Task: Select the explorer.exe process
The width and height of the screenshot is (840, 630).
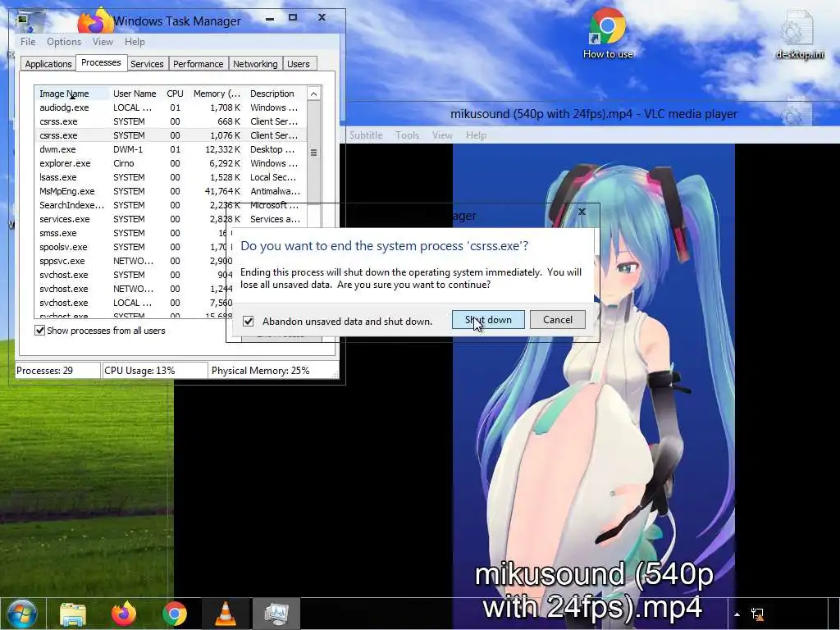Action: [x=171, y=163]
